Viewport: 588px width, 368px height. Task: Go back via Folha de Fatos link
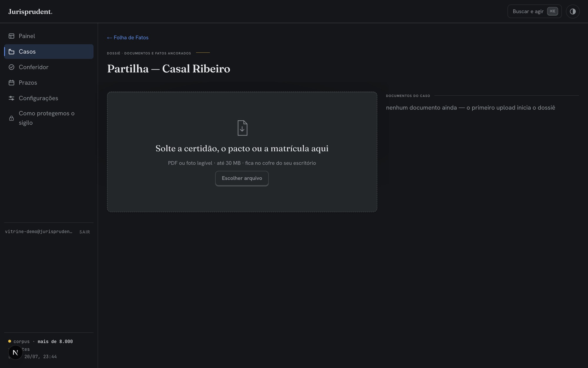(128, 38)
